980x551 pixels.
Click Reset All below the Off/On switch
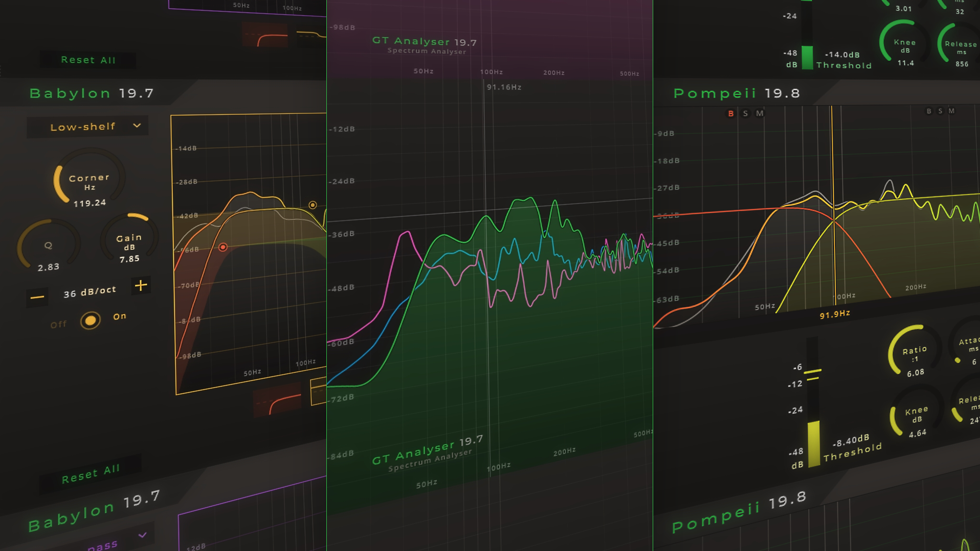91,474
